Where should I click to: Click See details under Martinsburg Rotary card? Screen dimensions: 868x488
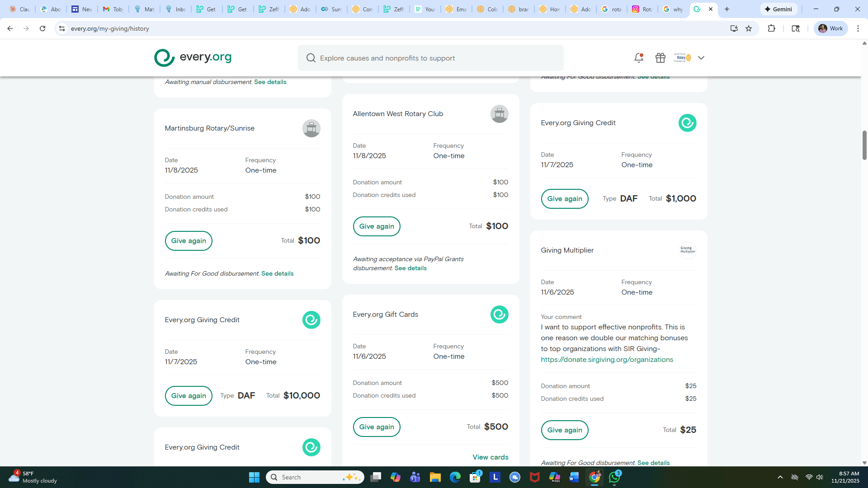click(277, 273)
